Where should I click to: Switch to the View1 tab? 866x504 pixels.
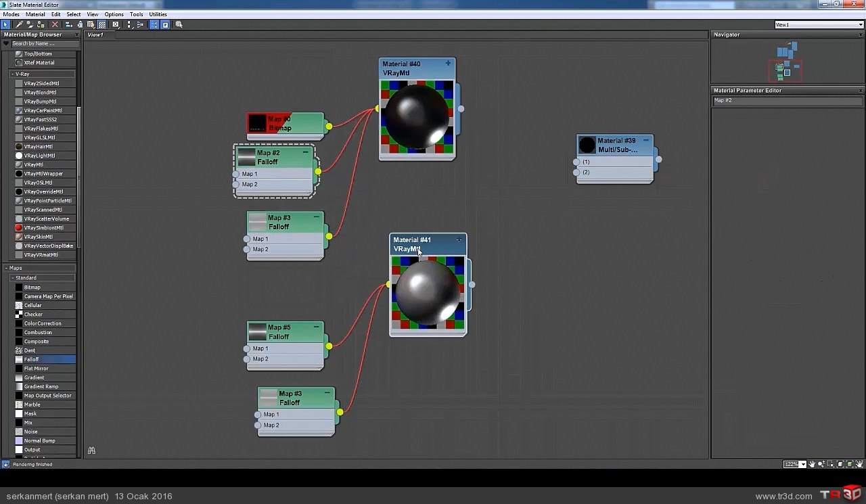point(95,35)
